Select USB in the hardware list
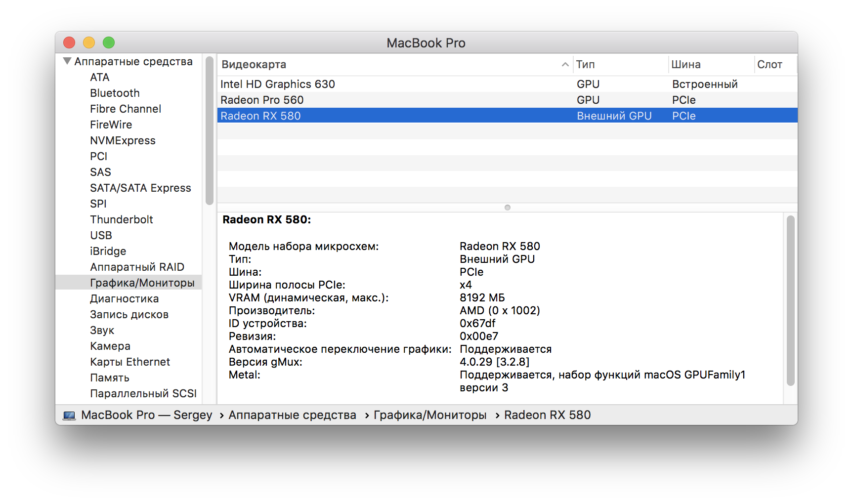 (101, 235)
